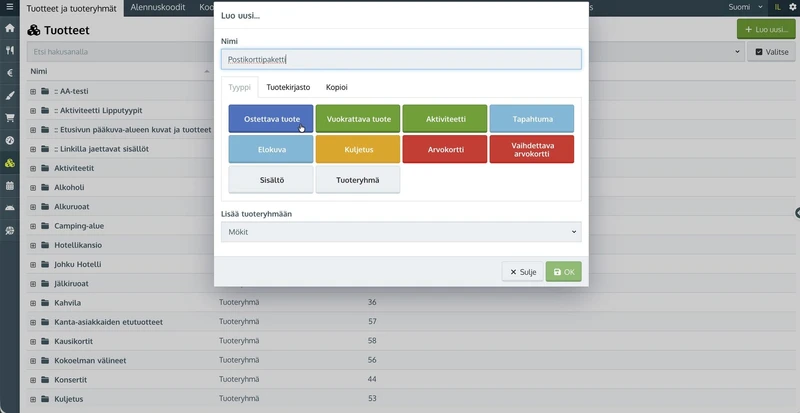Open the Suomi language dropdown
The image size is (800, 413).
(745, 7)
